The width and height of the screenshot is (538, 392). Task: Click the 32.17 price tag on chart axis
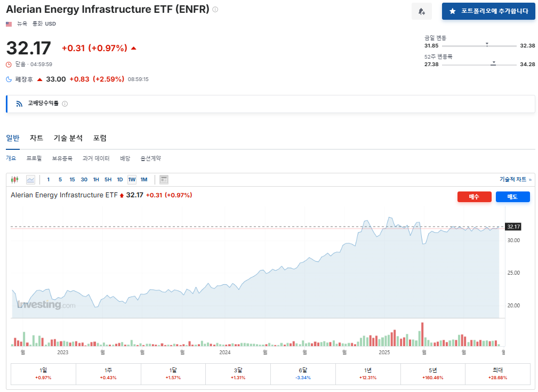[514, 226]
